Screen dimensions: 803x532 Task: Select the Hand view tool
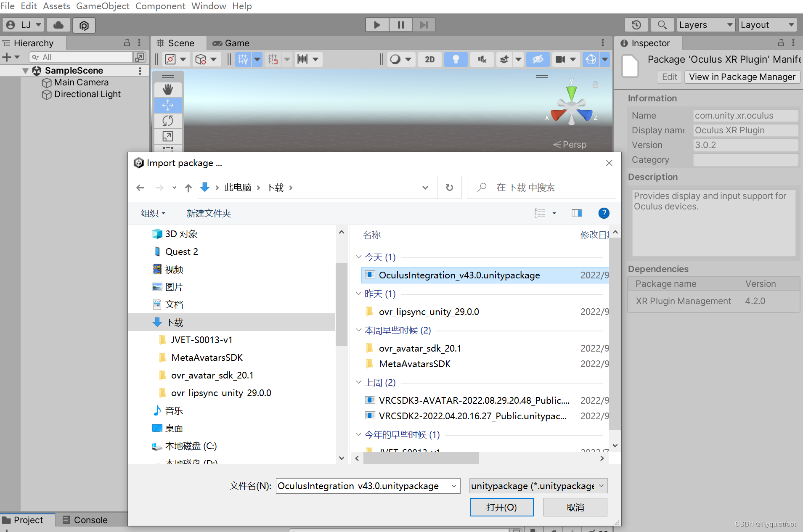click(168, 90)
